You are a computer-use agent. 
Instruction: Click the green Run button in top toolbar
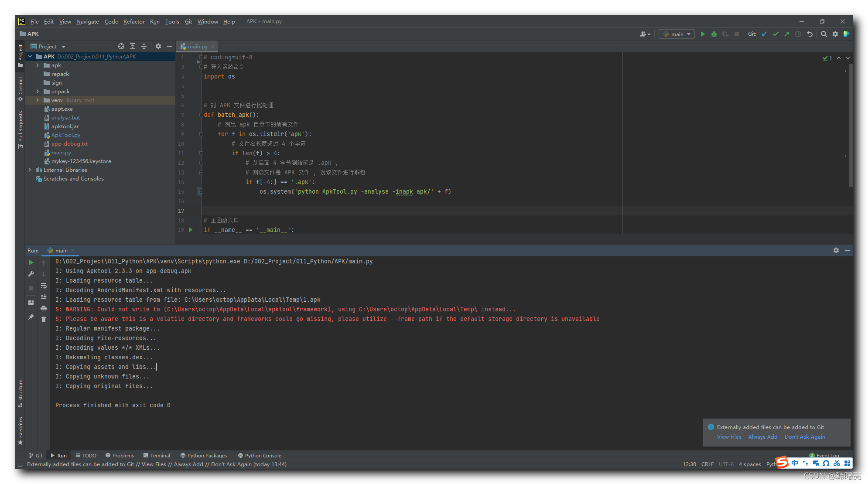point(702,34)
